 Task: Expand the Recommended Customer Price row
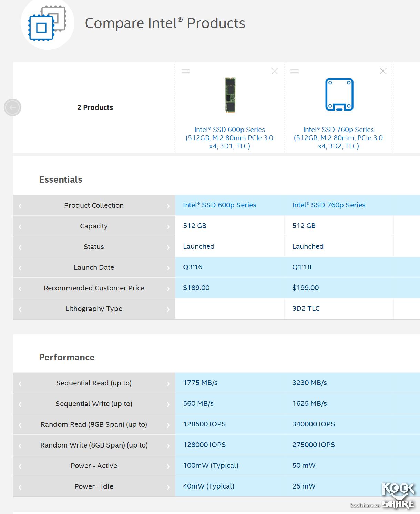(x=168, y=288)
